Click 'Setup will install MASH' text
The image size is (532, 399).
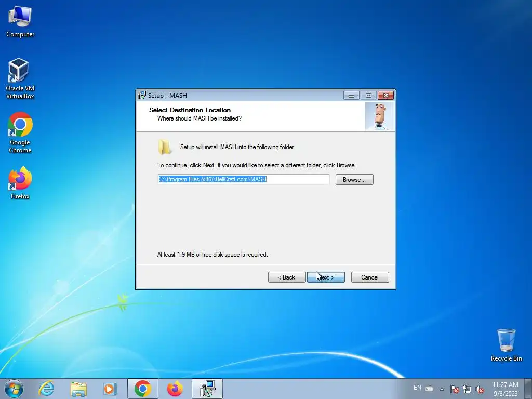point(237,147)
